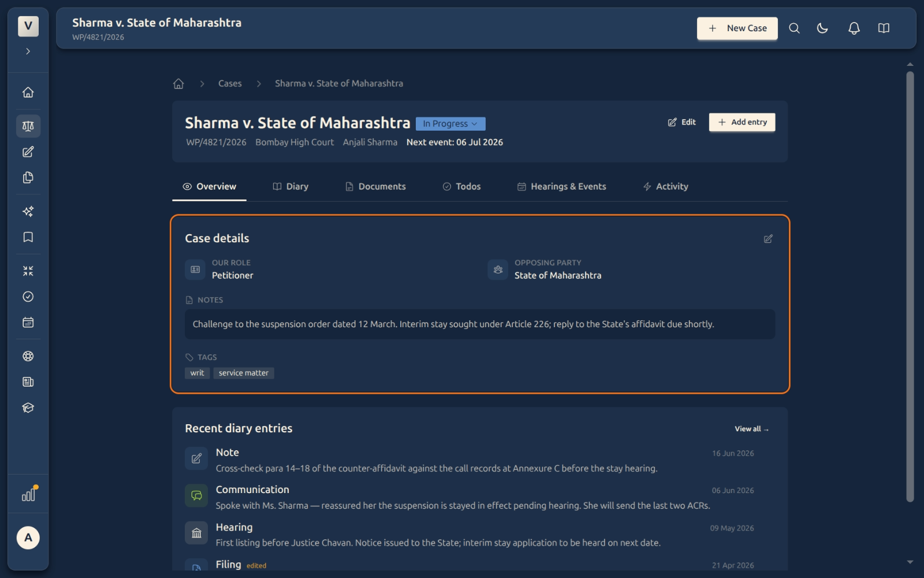
Task: Open the graduation cap icon in sidebar
Action: [x=28, y=407]
